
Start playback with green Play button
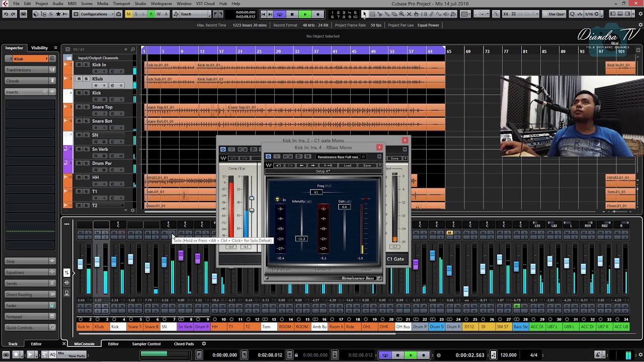(x=305, y=14)
